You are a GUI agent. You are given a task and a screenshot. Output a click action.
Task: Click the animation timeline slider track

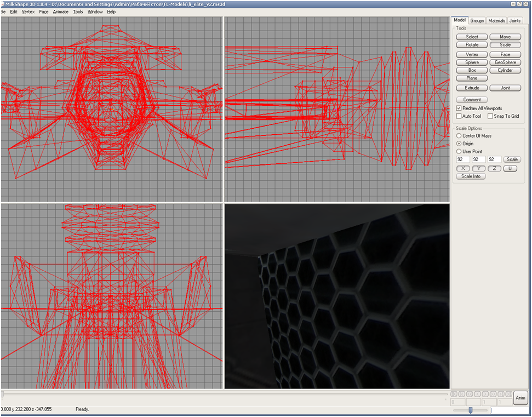click(224, 394)
